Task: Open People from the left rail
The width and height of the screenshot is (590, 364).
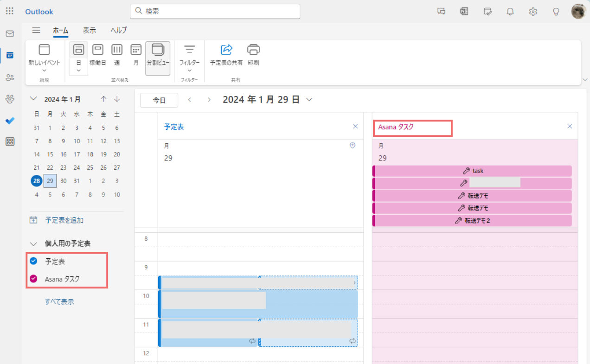Action: tap(10, 77)
